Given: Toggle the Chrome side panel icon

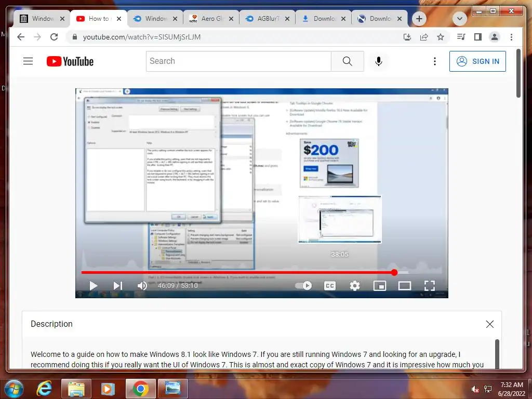Looking at the screenshot, I should point(478,37).
